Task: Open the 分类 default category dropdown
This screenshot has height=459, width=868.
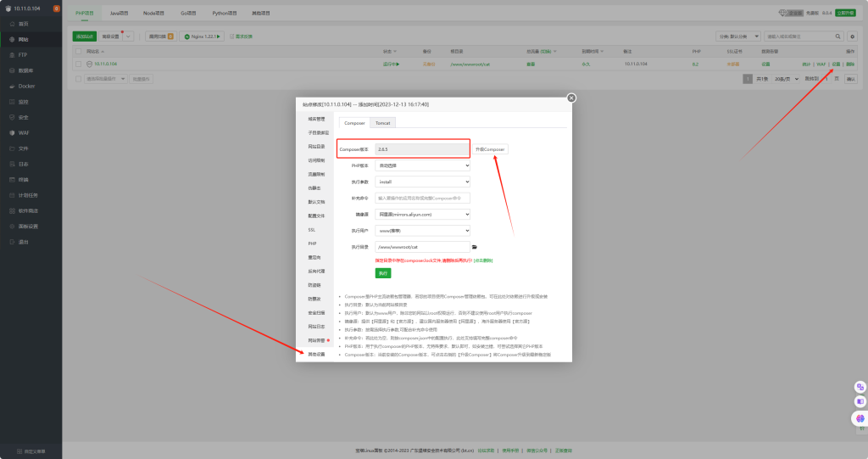Action: click(x=738, y=36)
